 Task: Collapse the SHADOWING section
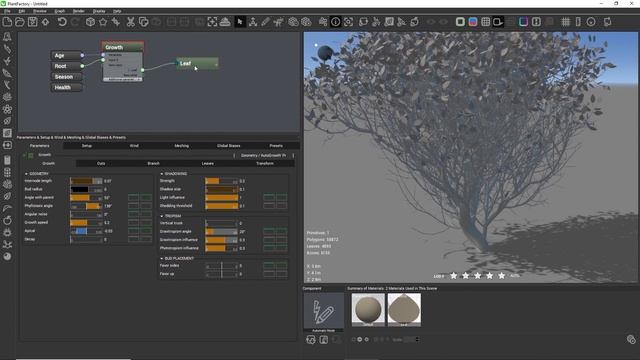tap(162, 174)
